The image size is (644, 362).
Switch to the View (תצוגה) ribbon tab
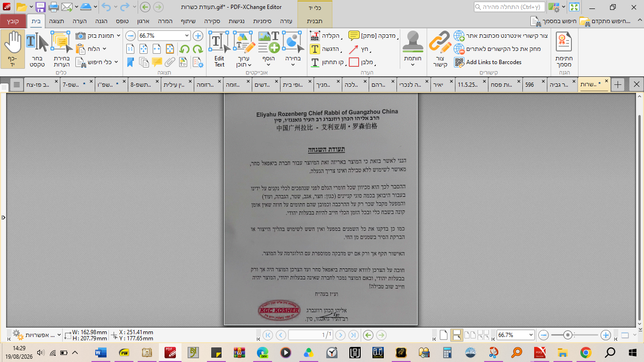pyautogui.click(x=57, y=21)
